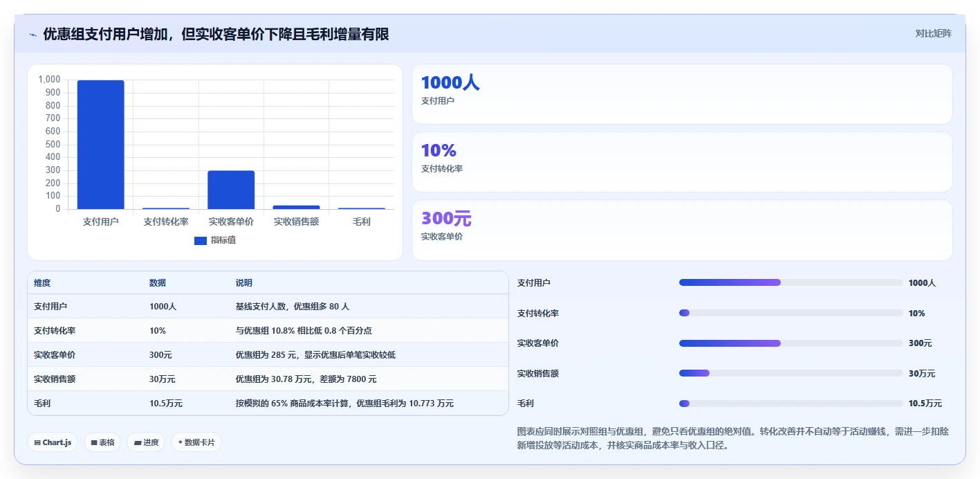Click the 维度 column header
Image resolution: width=980 pixels, height=479 pixels.
pyautogui.click(x=42, y=283)
